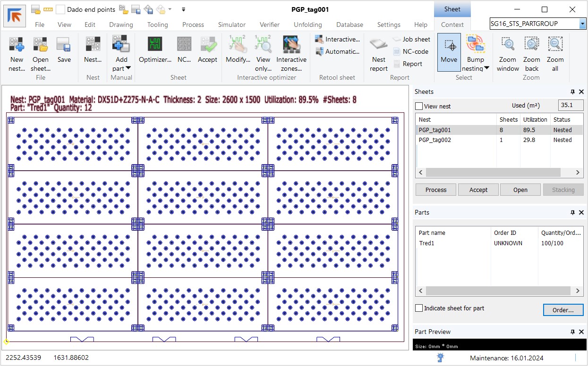The width and height of the screenshot is (588, 366).
Task: Expand the SG16_STS_PARTGROUP dropdown
Action: click(582, 24)
